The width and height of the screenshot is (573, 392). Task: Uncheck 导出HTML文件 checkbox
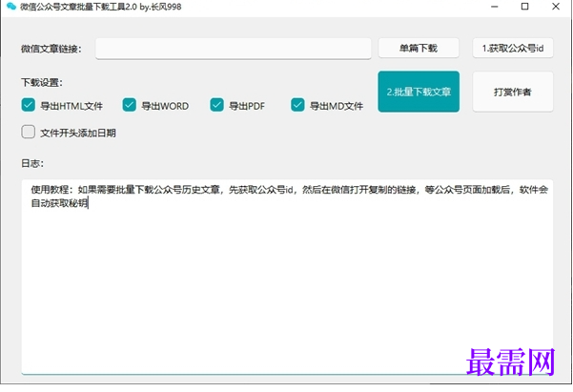[29, 105]
